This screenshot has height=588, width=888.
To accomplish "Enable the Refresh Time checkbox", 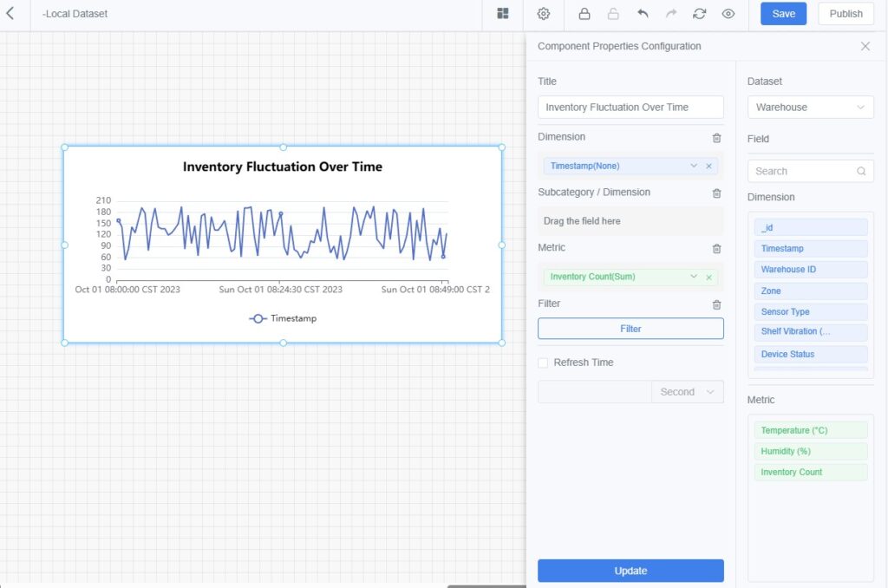I will click(543, 363).
